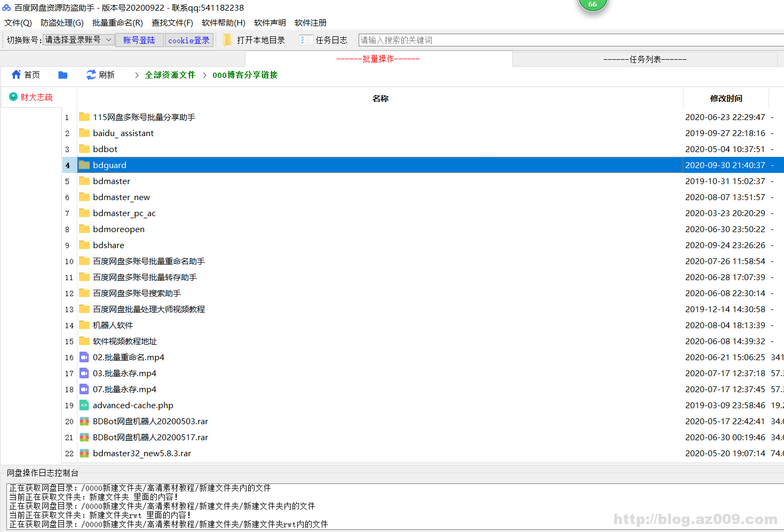The height and width of the screenshot is (532, 784).
Task: Open the 请选择登录账号 account dropdown
Action: 78,39
